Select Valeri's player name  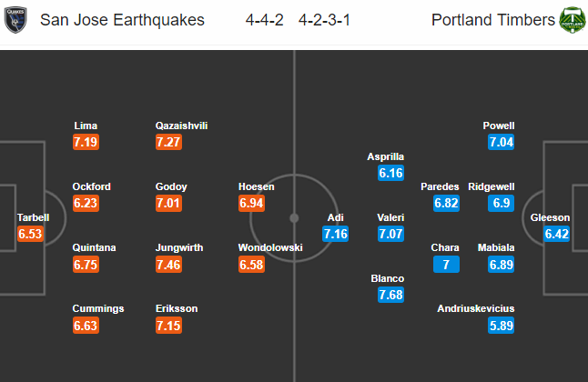click(x=389, y=217)
